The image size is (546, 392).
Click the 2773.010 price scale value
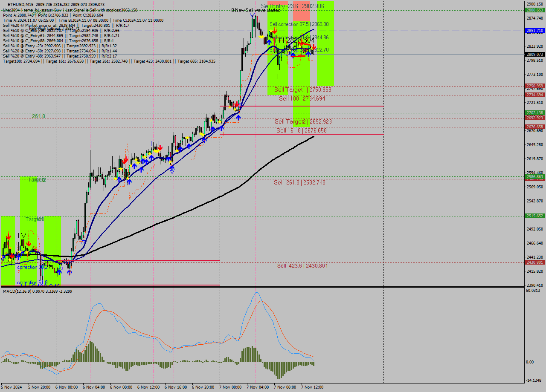tap(535, 74)
